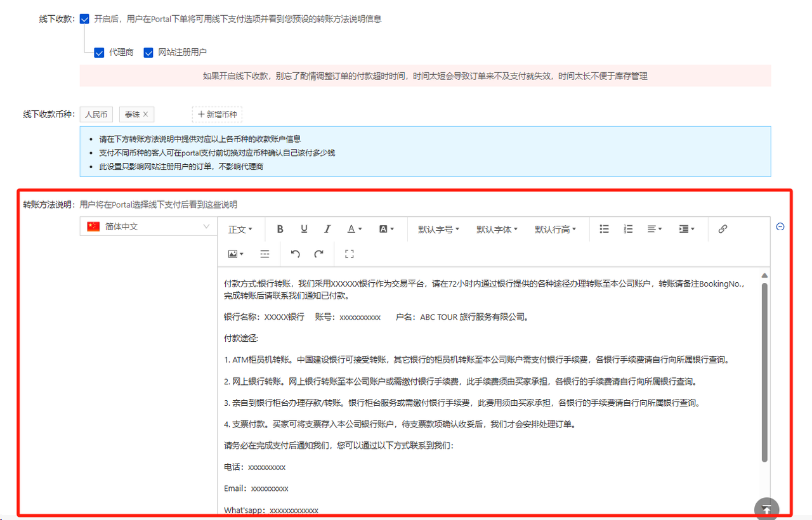812x520 pixels.
Task: Insert a numbered ordered list
Action: point(628,230)
